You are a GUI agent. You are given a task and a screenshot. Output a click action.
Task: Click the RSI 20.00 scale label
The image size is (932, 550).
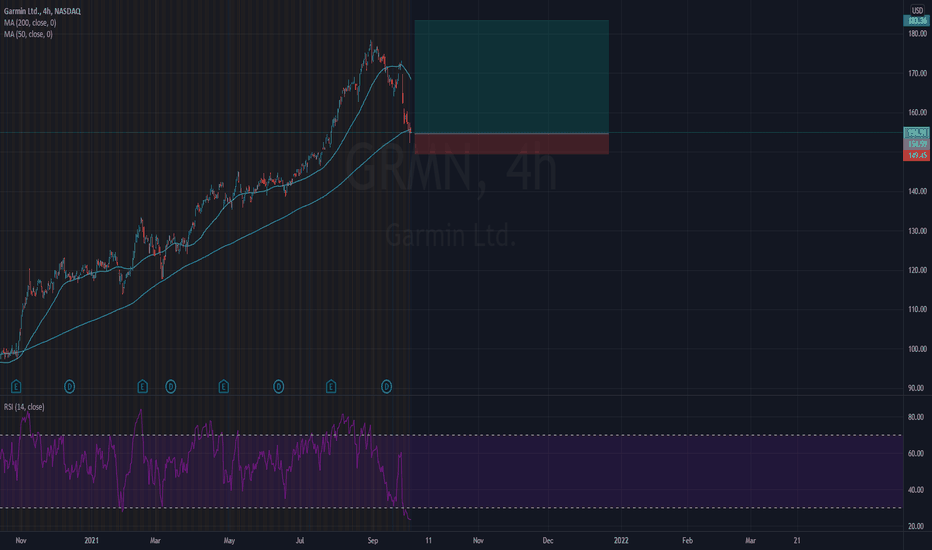pos(916,526)
